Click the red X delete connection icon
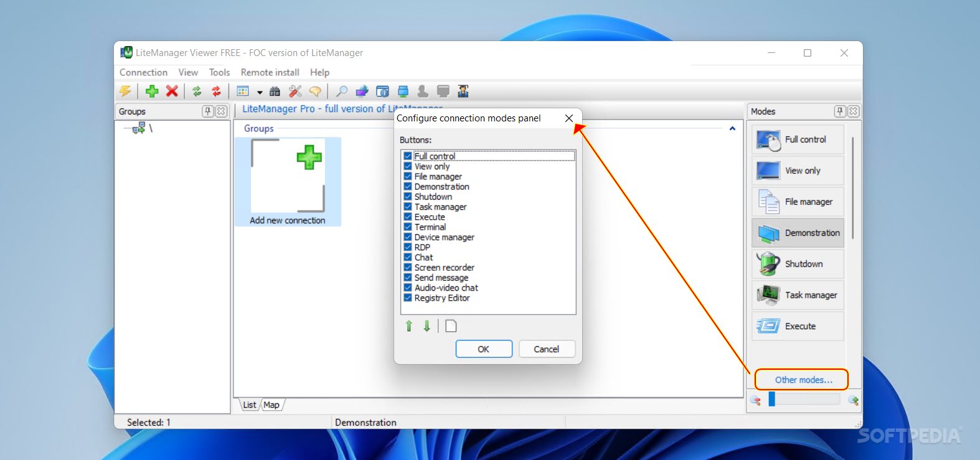The image size is (980, 460). pos(172,92)
